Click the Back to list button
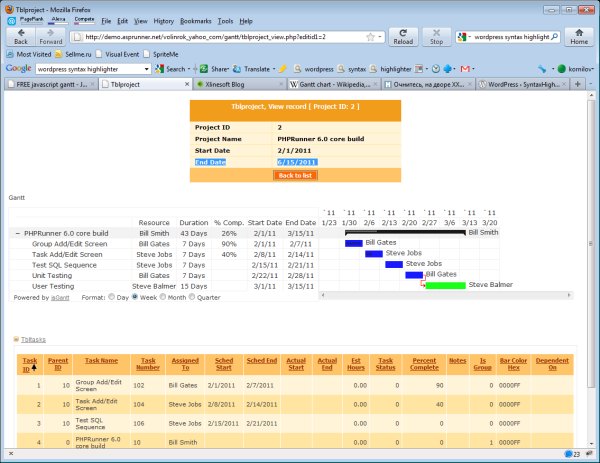 [x=295, y=175]
